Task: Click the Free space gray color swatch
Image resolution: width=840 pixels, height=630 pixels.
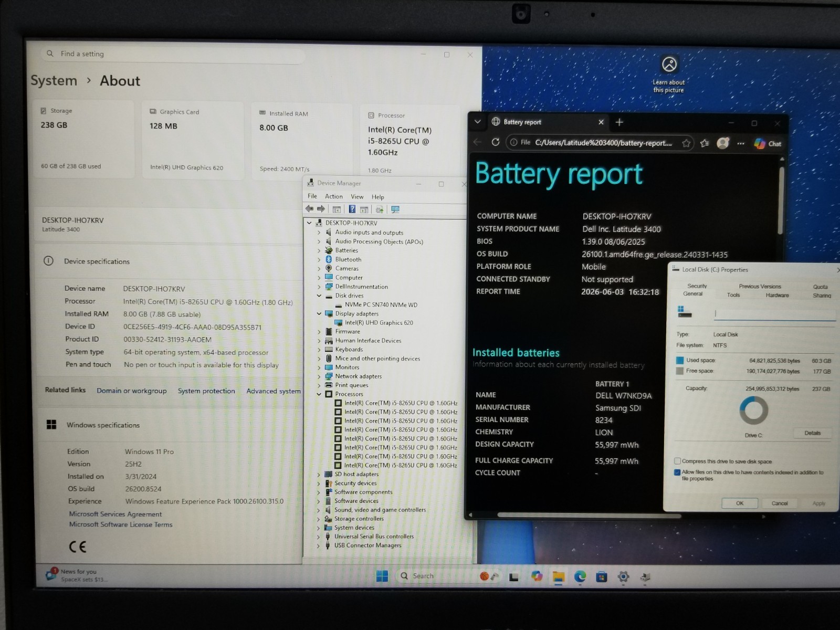Action: pos(680,371)
